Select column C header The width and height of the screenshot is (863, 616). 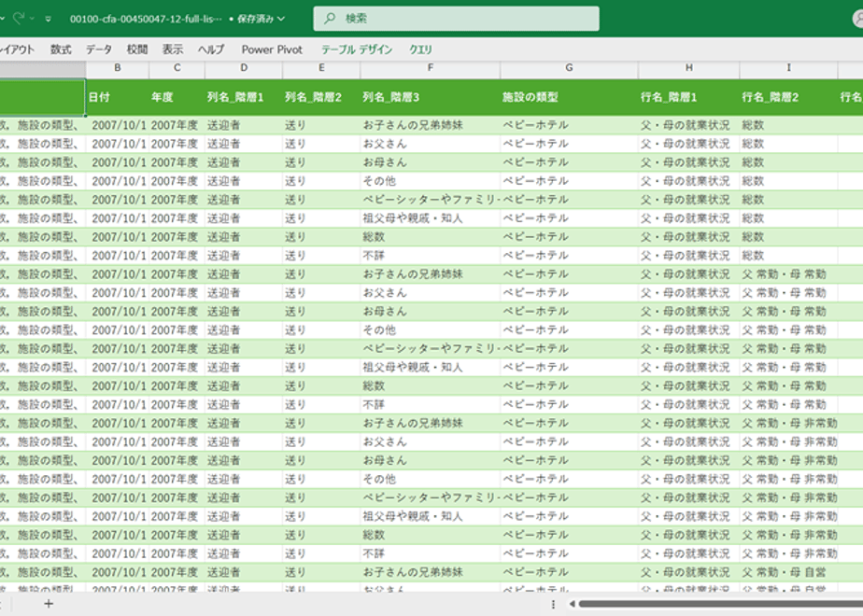[177, 68]
